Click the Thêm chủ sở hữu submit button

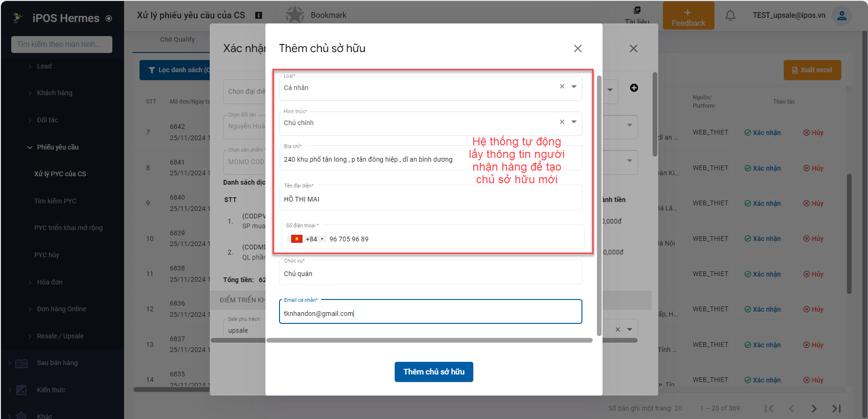click(x=434, y=372)
